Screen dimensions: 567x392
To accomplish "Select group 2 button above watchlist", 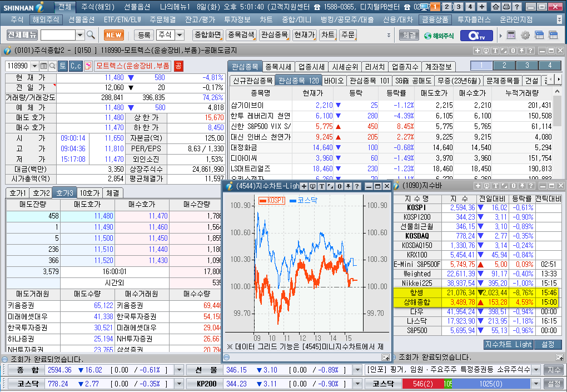I will coord(504,66).
